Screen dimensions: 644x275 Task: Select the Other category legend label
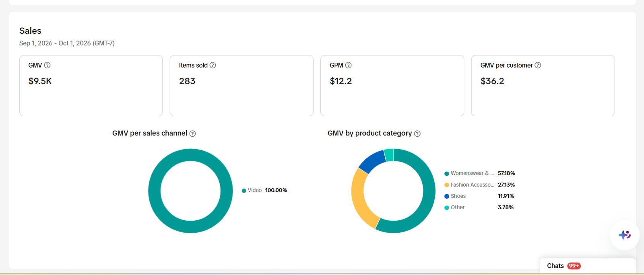[x=458, y=207]
